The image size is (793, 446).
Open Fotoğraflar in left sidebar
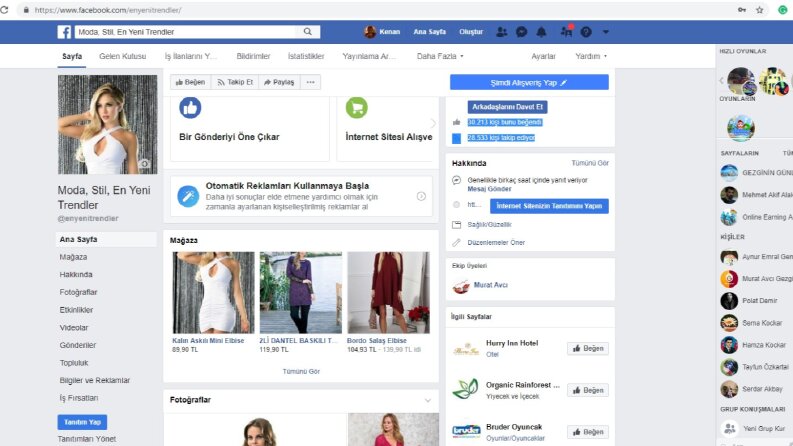[78, 292]
